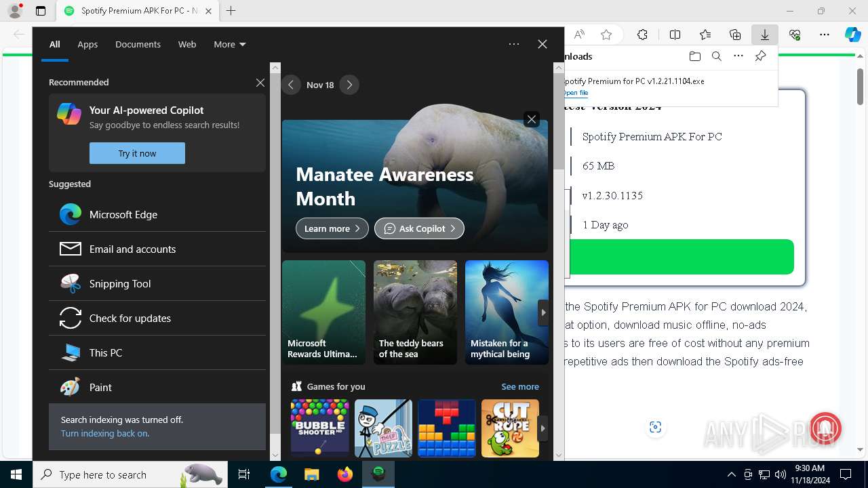868x488 pixels.
Task: Show hidden system tray icons
Action: tap(731, 474)
